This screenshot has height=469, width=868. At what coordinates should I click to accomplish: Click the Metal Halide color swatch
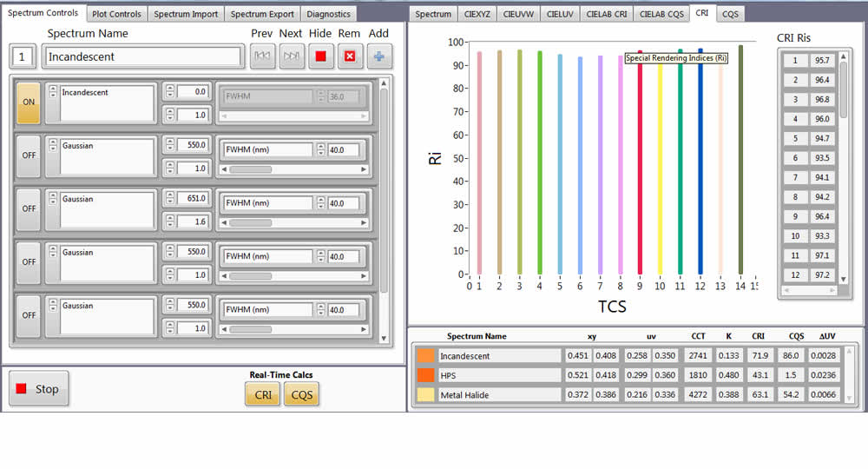425,395
